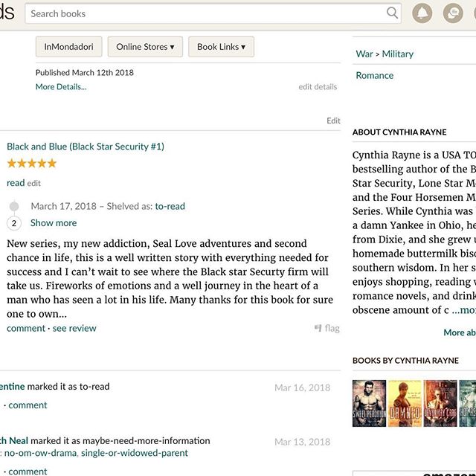Image resolution: width=476 pixels, height=476 pixels.
Task: Open the Military genre link
Action: 398,54
